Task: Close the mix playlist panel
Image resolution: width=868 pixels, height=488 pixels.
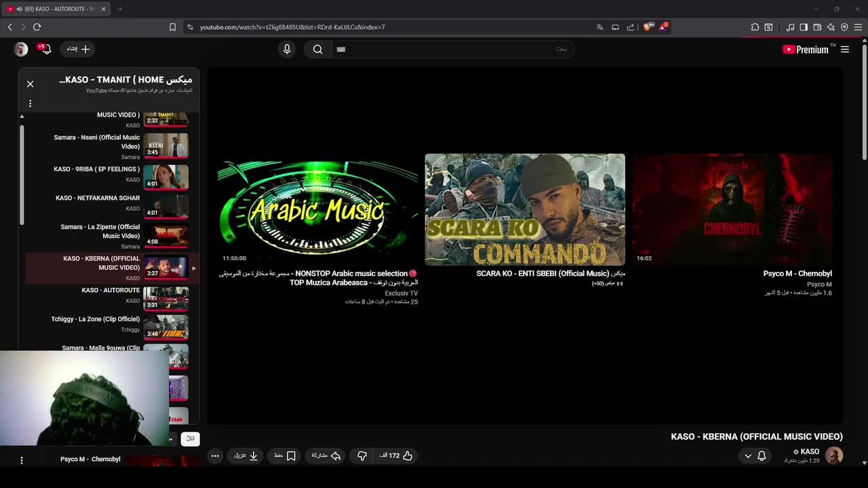Action: coord(30,84)
